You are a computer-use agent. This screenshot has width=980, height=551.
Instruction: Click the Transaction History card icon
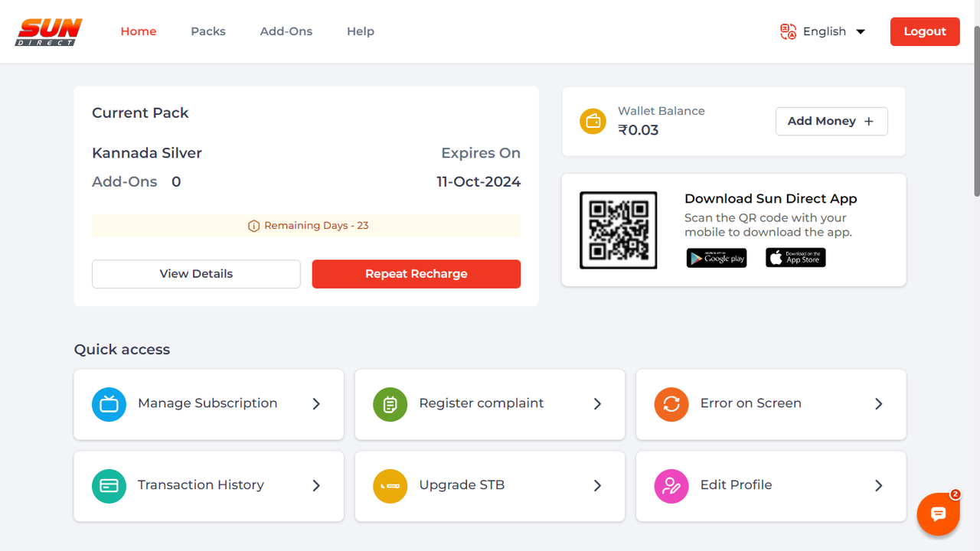(109, 486)
